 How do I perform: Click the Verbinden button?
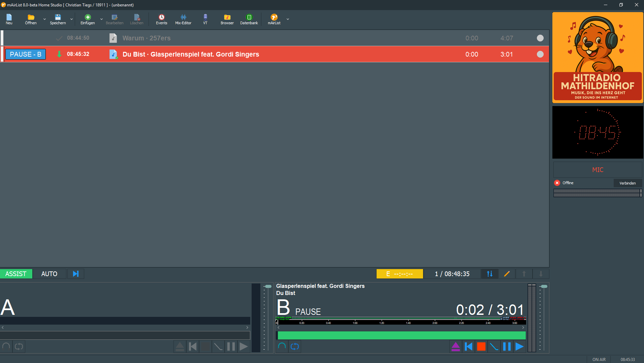(x=627, y=183)
